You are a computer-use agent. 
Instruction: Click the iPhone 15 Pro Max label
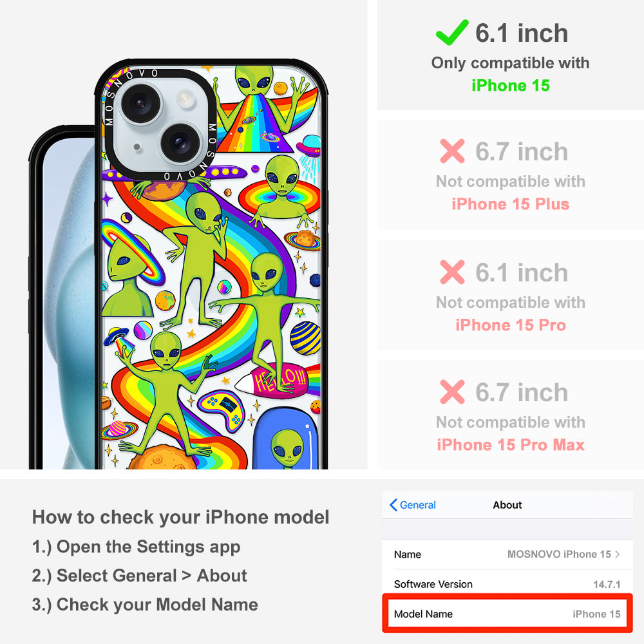click(511, 445)
